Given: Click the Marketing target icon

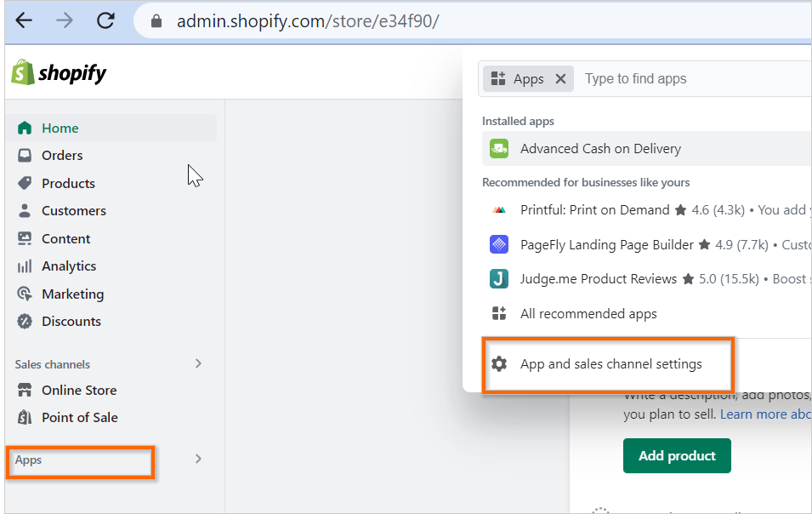Looking at the screenshot, I should [x=25, y=294].
